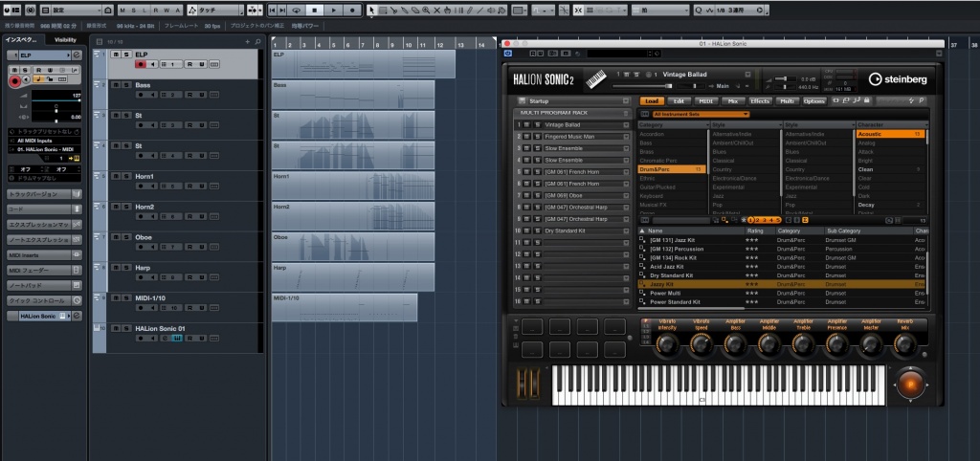Disable record on the ELP track

point(141,64)
